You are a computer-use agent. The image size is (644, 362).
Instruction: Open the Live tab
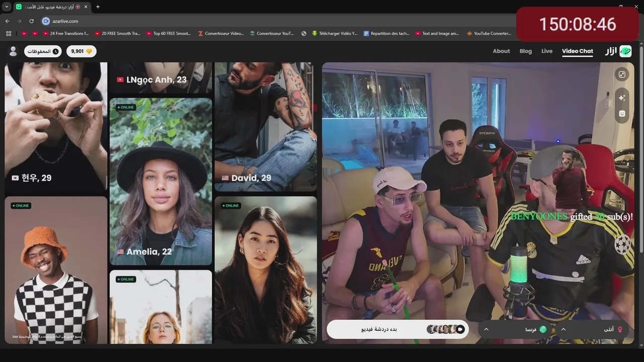[547, 51]
